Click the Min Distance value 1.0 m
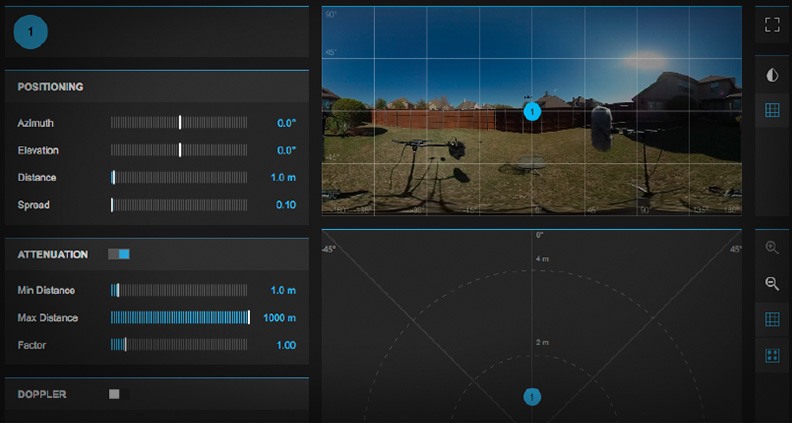This screenshot has height=423, width=792. click(283, 290)
